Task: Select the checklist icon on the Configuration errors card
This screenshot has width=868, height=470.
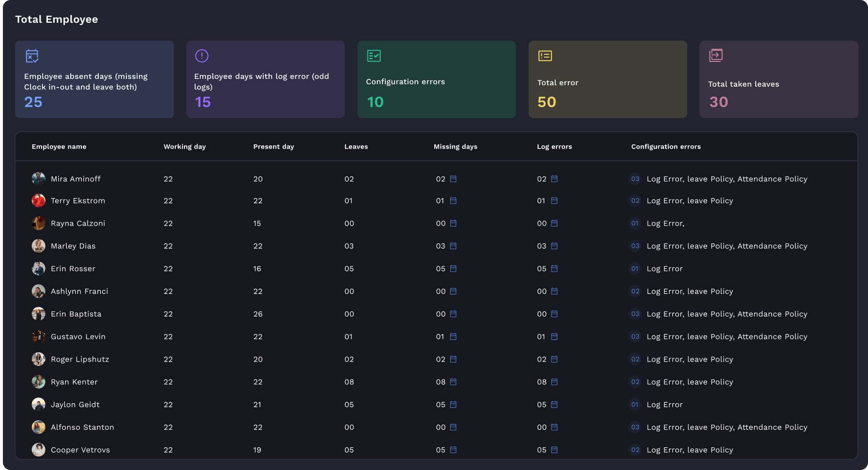Action: (x=374, y=56)
